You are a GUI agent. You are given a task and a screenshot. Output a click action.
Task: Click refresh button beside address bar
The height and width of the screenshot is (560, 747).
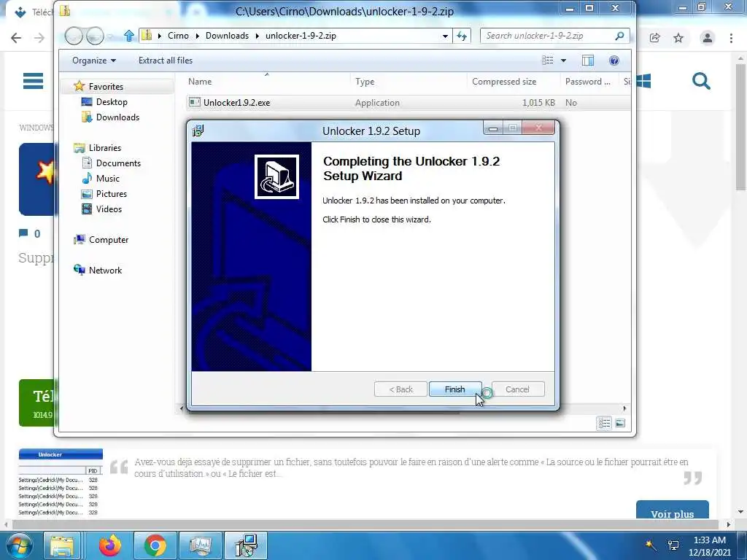click(x=462, y=36)
